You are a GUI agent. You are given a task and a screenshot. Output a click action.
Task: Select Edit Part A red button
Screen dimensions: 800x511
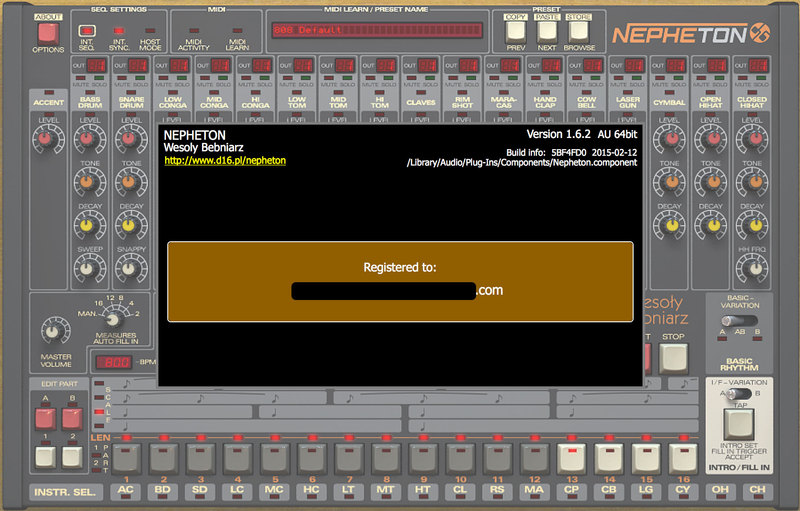45,418
